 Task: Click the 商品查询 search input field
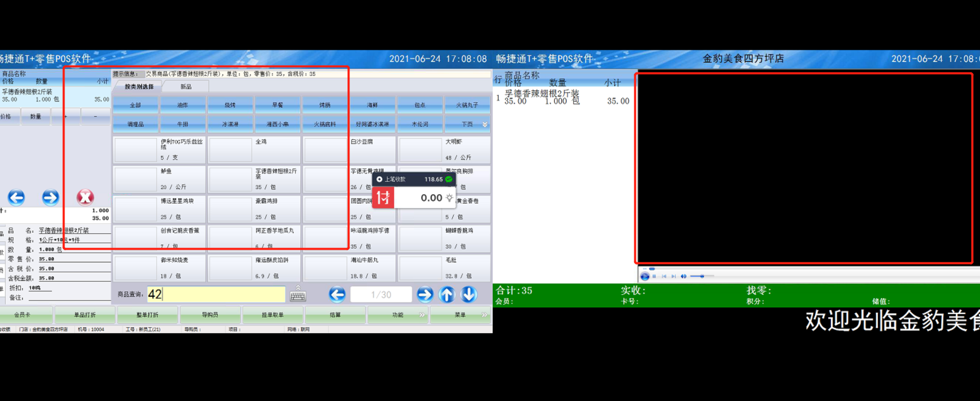[216, 294]
